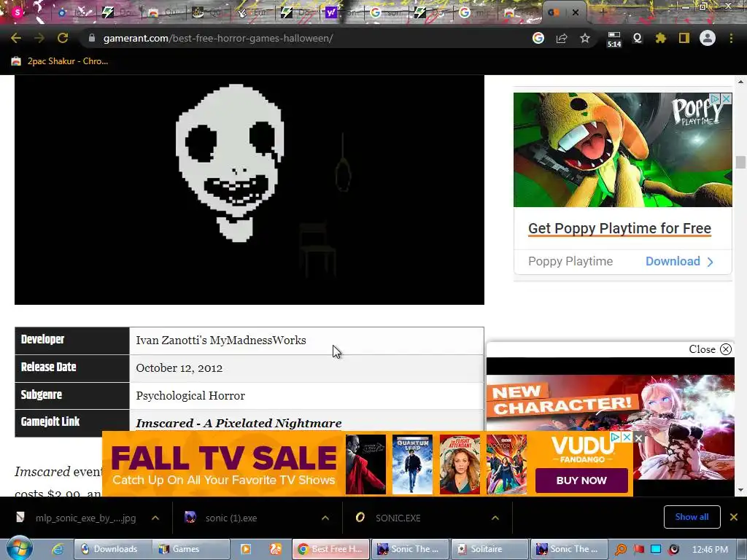Open AdChoices on the Vudu banner
The width and height of the screenshot is (747, 560).
[x=616, y=437]
